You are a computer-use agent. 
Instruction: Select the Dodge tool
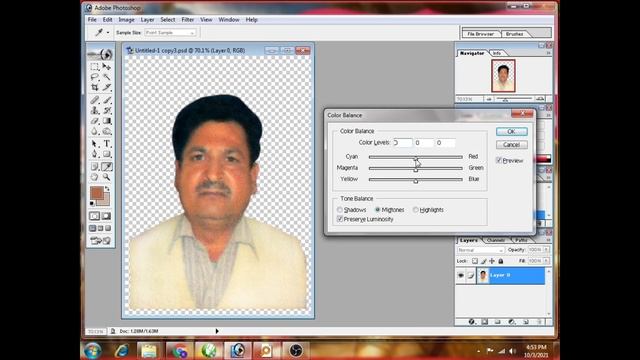tap(107, 131)
